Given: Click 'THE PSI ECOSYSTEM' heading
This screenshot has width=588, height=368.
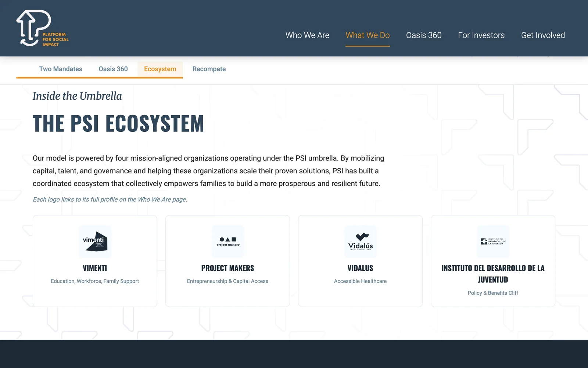Looking at the screenshot, I should tap(118, 123).
